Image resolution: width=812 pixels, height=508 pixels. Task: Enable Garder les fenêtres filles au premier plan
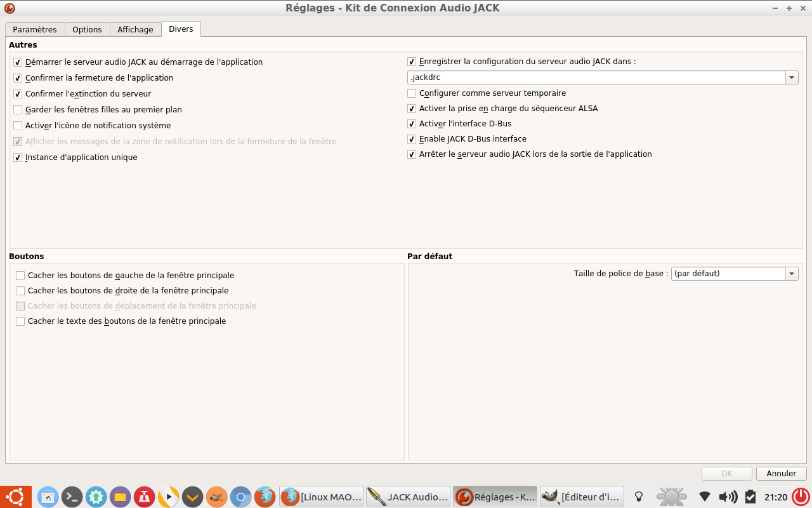point(18,110)
